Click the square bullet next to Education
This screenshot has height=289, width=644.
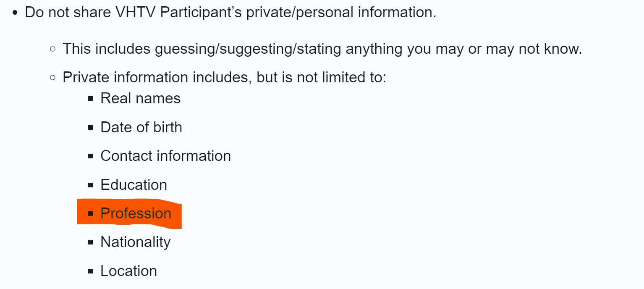tap(91, 185)
